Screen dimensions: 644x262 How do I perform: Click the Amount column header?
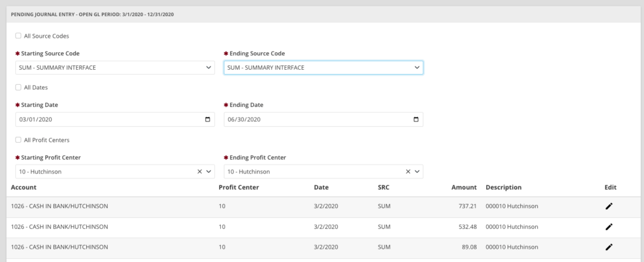point(464,187)
